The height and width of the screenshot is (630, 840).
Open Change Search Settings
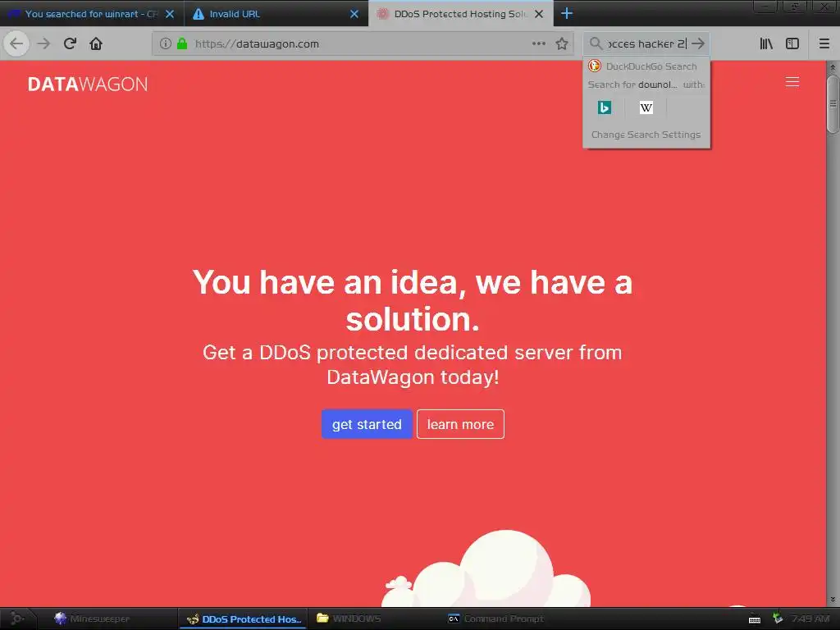(646, 135)
